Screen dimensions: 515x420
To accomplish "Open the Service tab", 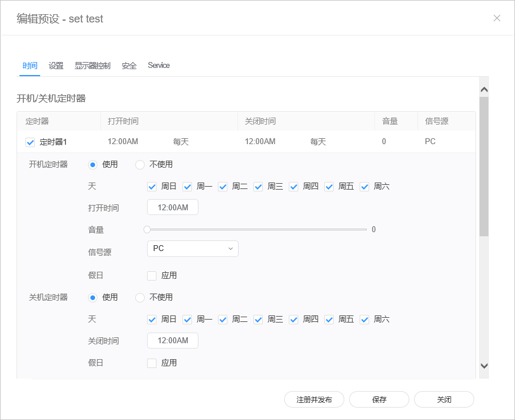I will point(159,66).
